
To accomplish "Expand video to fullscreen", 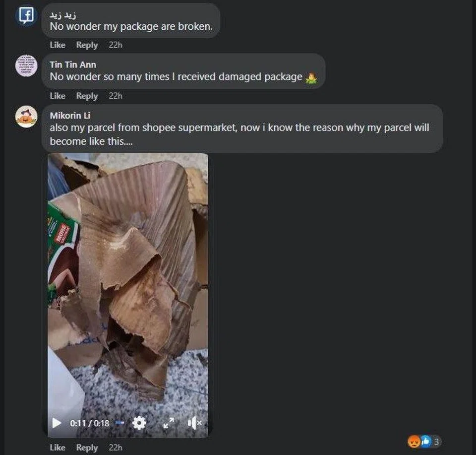I will [x=169, y=423].
